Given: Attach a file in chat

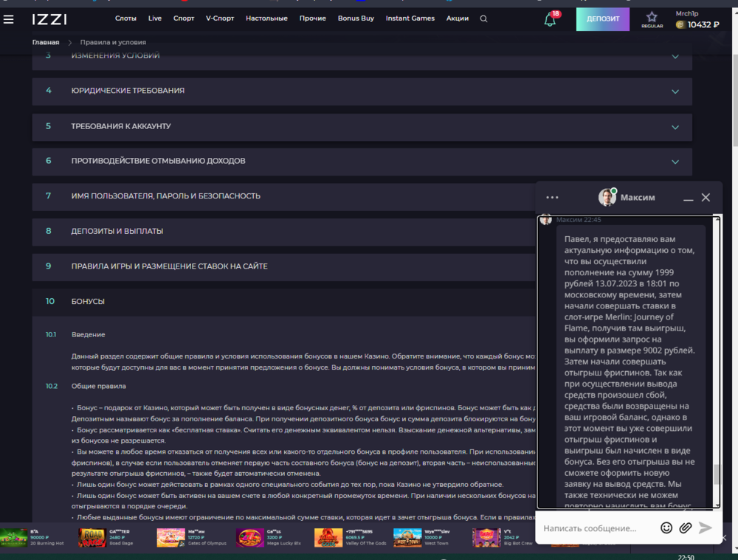Looking at the screenshot, I should 686,528.
